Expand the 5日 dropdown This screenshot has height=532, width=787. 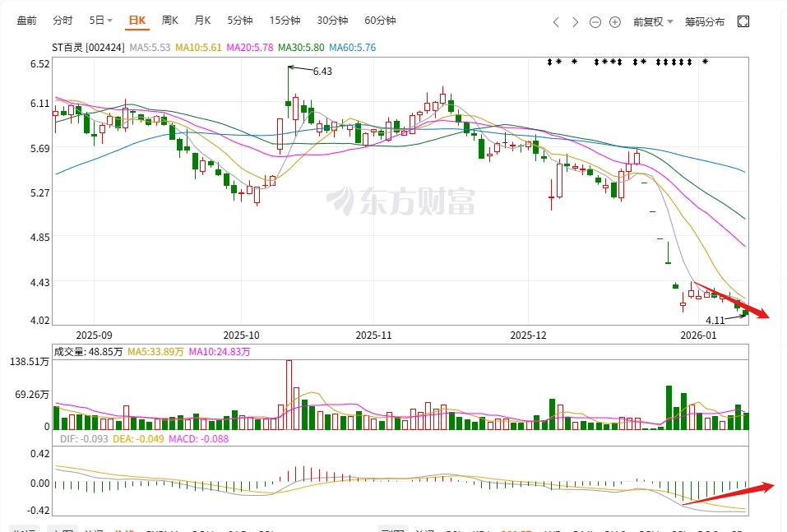(101, 21)
